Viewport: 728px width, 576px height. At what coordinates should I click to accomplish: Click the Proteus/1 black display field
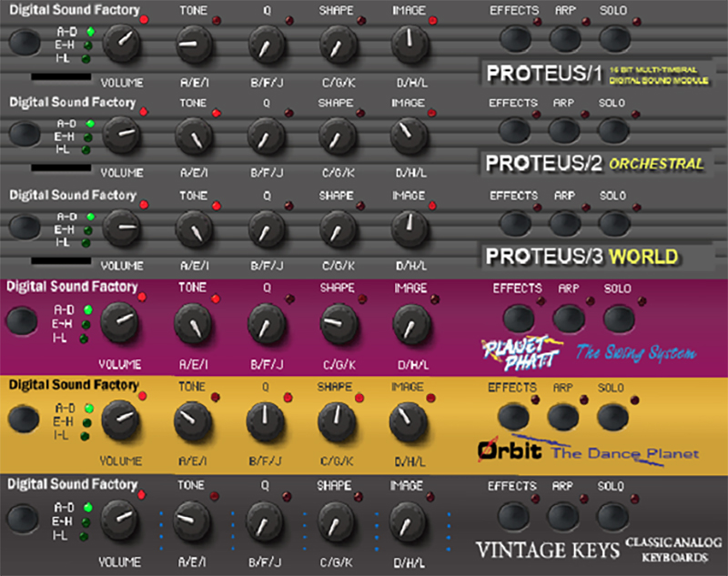61,76
